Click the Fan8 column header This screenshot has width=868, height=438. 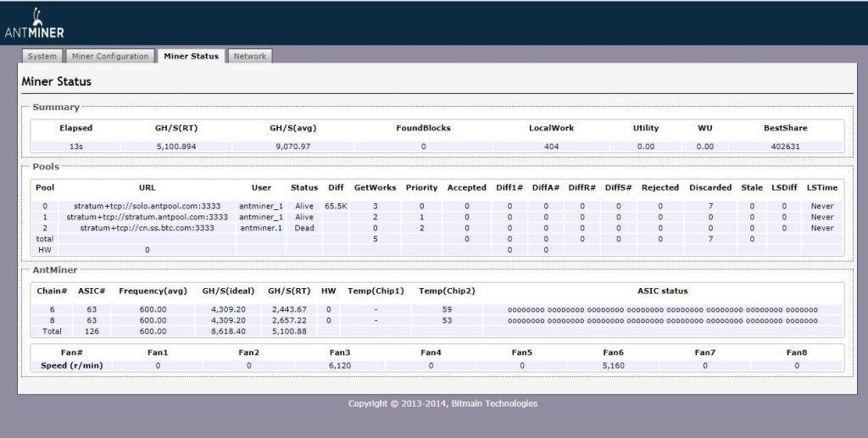coord(797,352)
